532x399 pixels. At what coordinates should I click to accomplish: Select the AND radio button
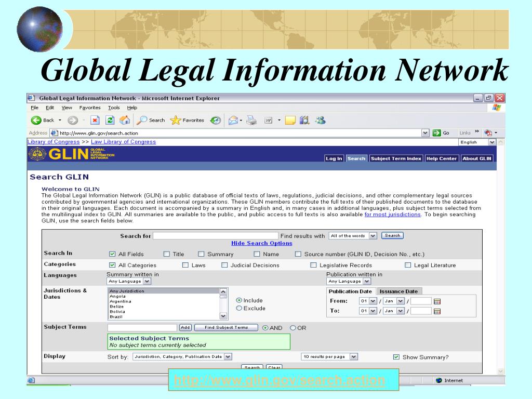click(265, 328)
